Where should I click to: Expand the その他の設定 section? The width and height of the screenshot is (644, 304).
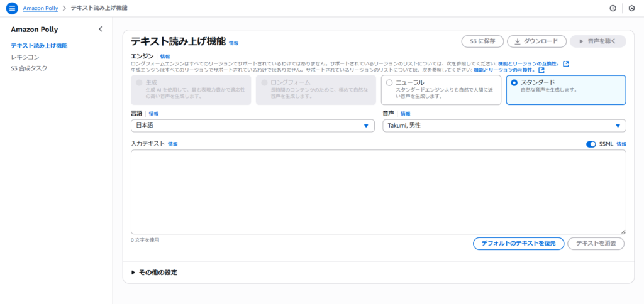coord(155,273)
